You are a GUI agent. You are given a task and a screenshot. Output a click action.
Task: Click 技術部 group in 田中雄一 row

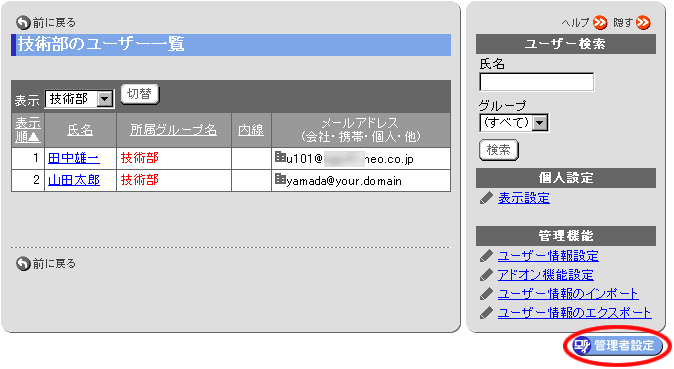coord(140,158)
